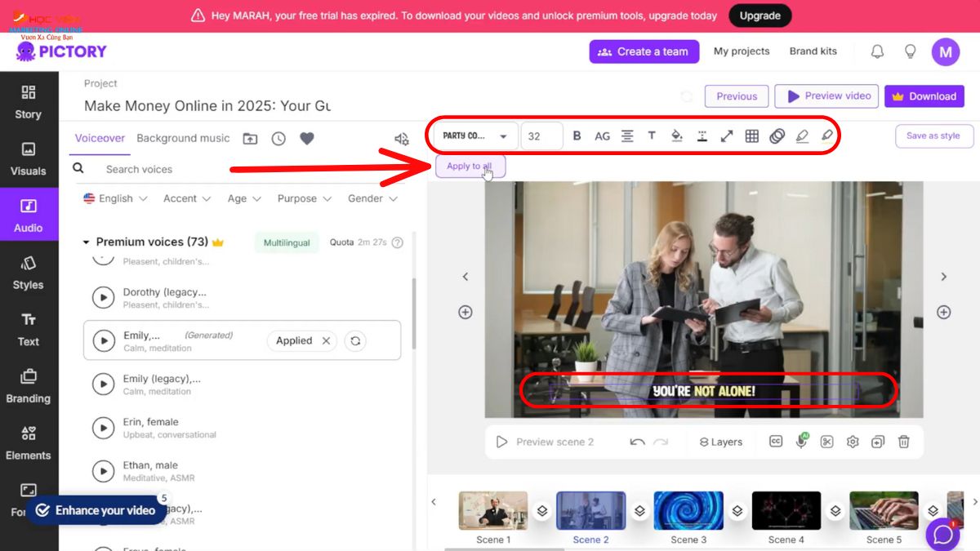Play Erin female voice sample
This screenshot has height=551, width=980.
click(x=103, y=427)
